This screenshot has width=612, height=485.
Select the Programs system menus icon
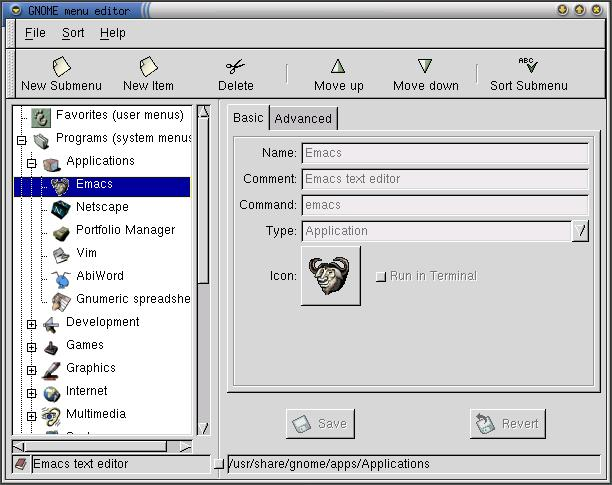tap(41, 141)
